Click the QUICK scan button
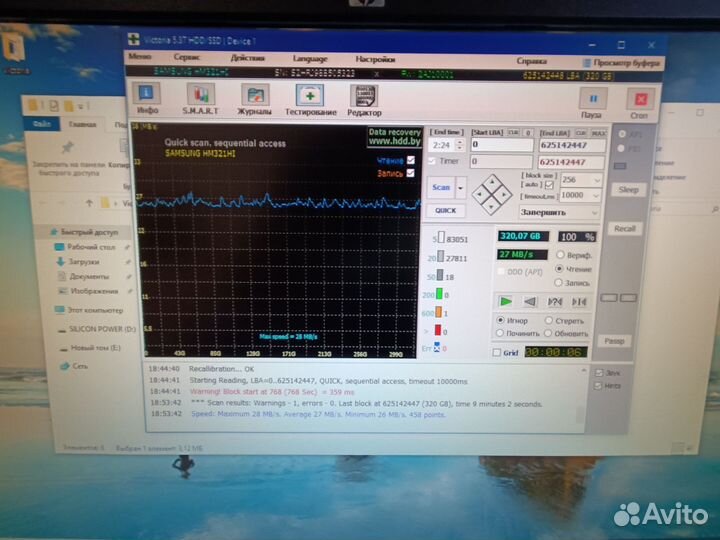This screenshot has height=540, width=720. 445,210
